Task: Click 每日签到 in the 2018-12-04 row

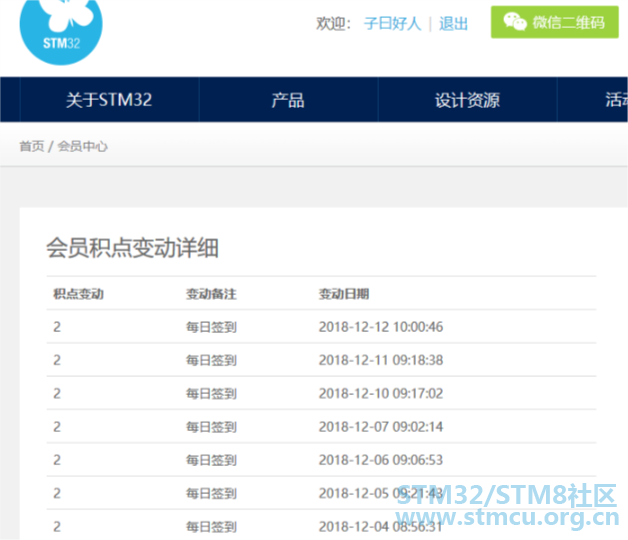Action: (x=211, y=527)
